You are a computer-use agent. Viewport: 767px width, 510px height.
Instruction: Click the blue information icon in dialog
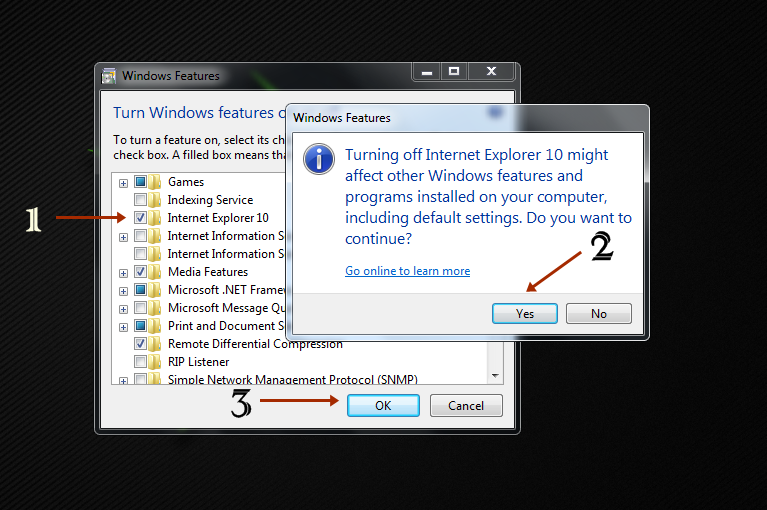tap(319, 159)
